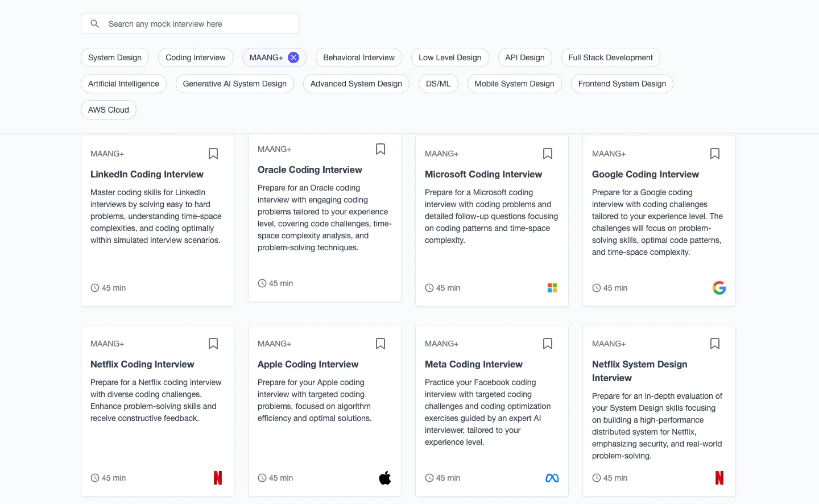The image size is (819, 504).
Task: Click Netflix logo on System Design card
Action: click(x=719, y=478)
